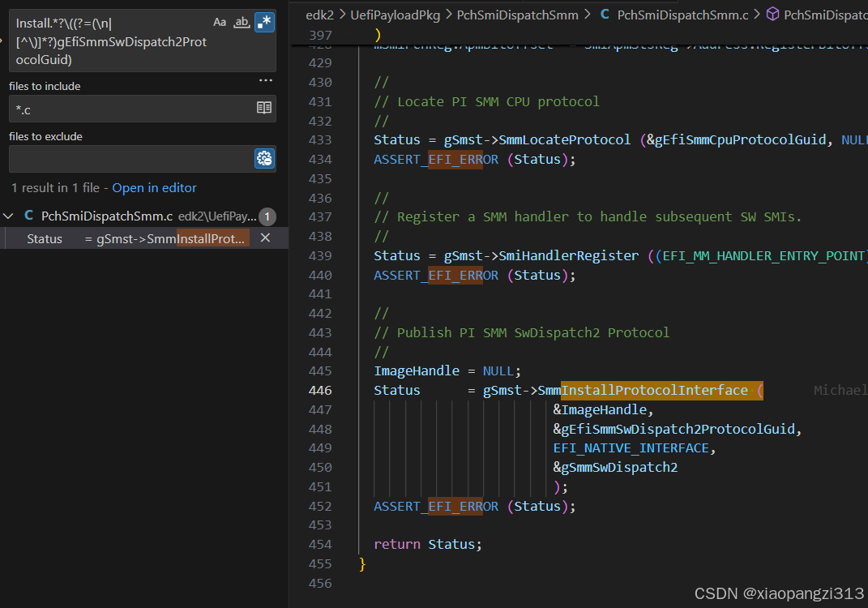Toggle Use Regular Expression option
Screen dimensions: 868x608
pyautogui.click(x=264, y=23)
